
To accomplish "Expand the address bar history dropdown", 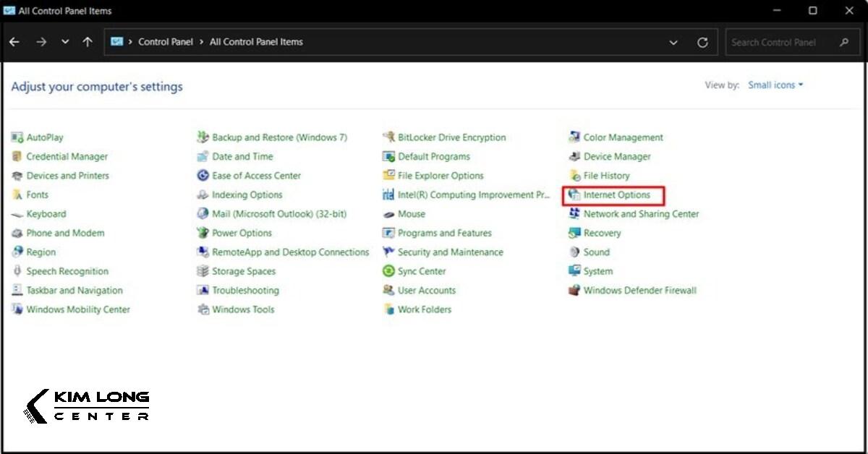I will click(673, 43).
